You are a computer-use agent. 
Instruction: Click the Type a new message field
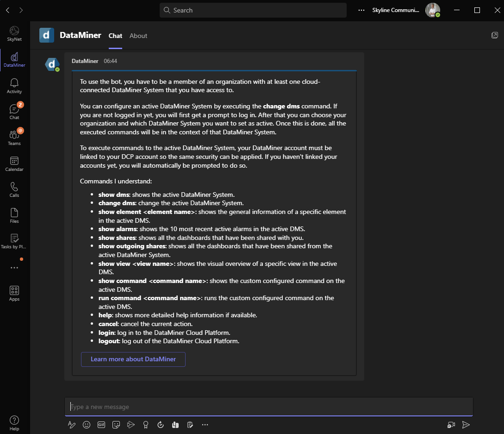point(269,407)
